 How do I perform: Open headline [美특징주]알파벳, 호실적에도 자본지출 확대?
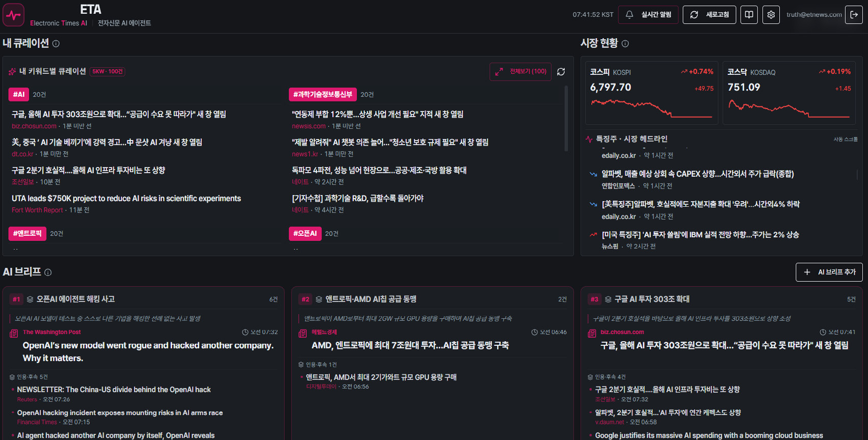[701, 204]
